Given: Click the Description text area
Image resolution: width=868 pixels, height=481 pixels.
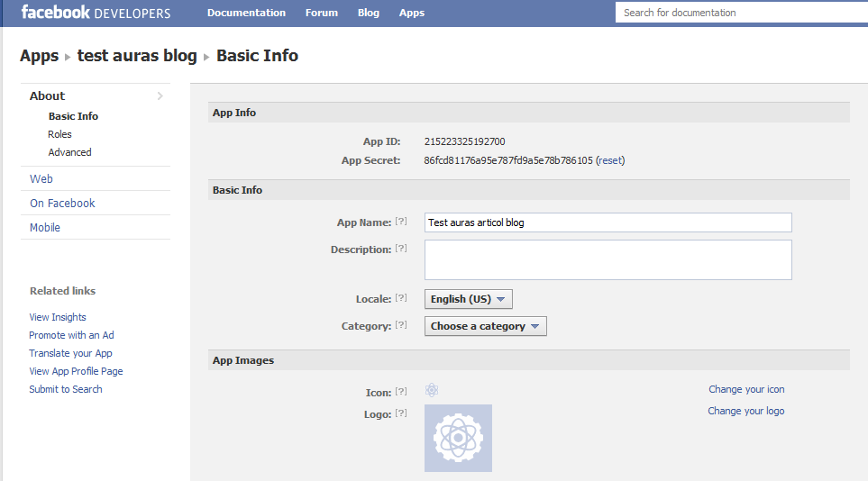Looking at the screenshot, I should point(608,259).
